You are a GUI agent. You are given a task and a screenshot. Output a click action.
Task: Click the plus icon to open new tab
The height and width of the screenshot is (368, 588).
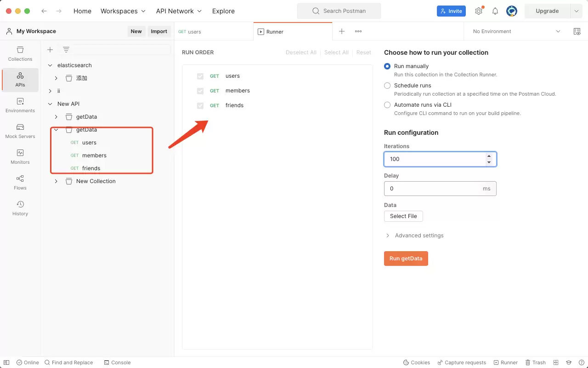(342, 31)
